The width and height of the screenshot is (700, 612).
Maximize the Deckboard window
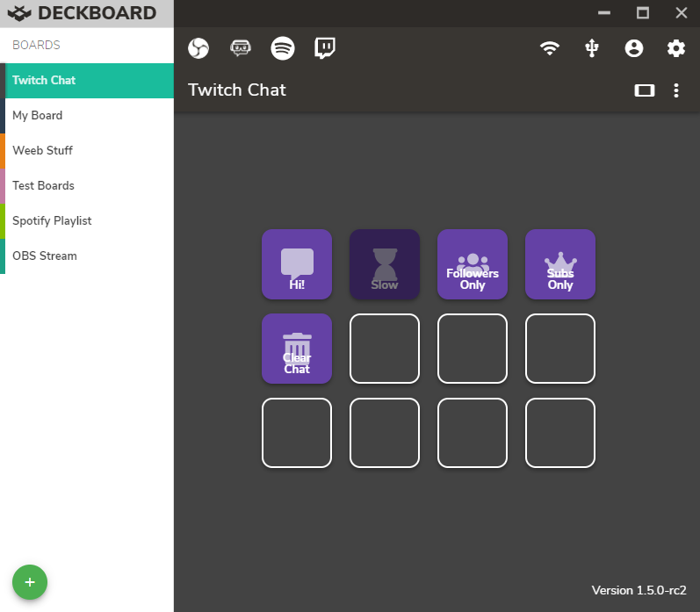(x=643, y=13)
